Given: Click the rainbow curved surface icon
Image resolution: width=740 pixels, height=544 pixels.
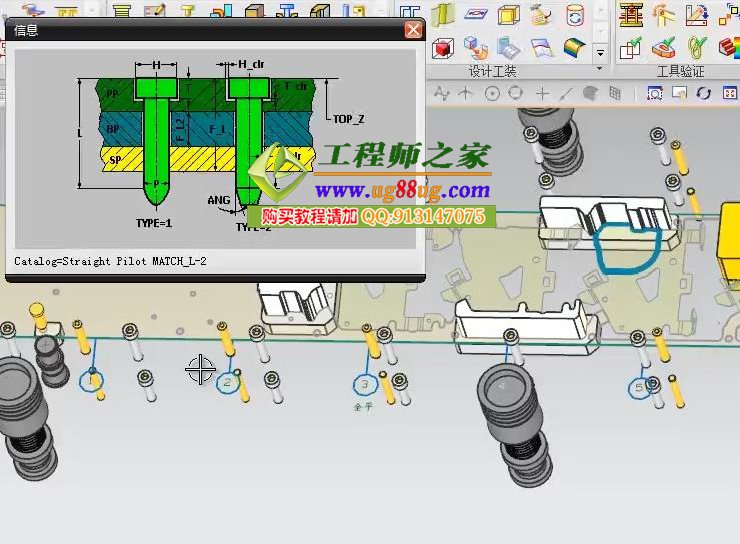Looking at the screenshot, I should [x=573, y=48].
